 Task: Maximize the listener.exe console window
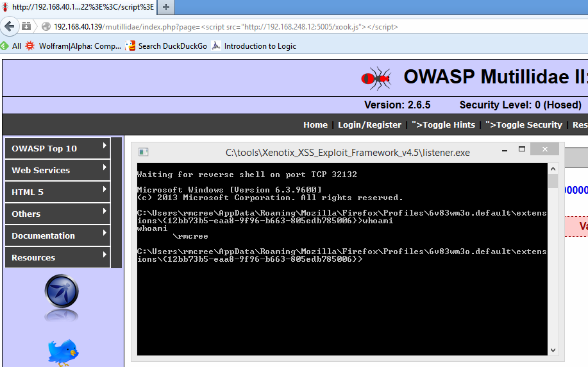click(521, 149)
